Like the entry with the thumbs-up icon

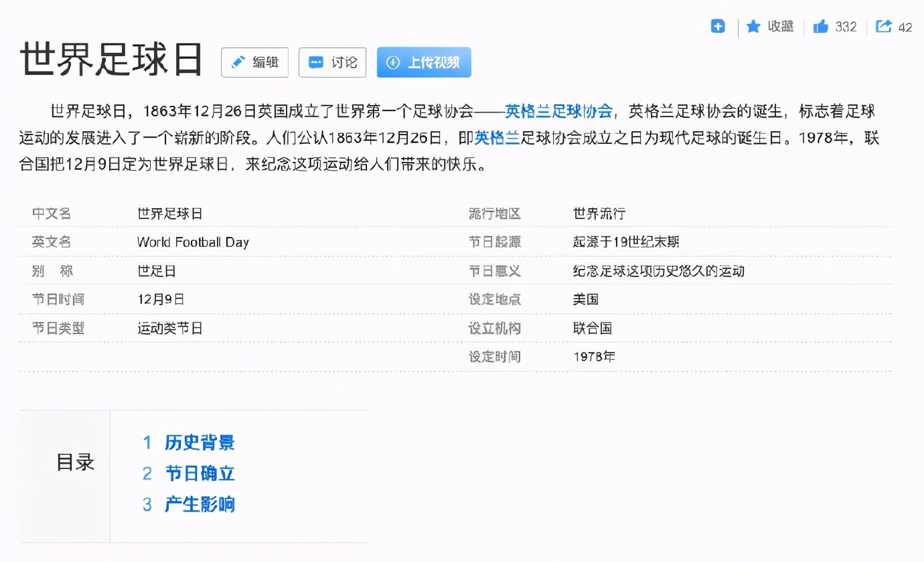(821, 26)
